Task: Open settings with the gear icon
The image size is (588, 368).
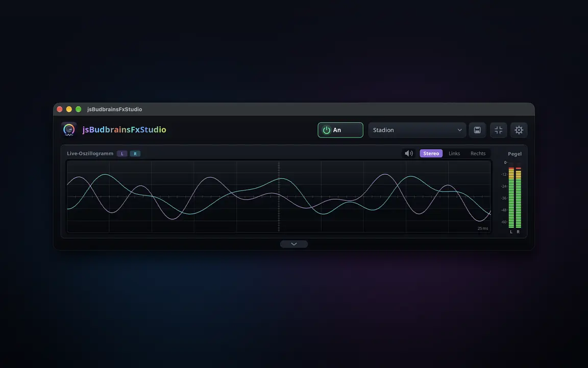Action: tap(519, 130)
